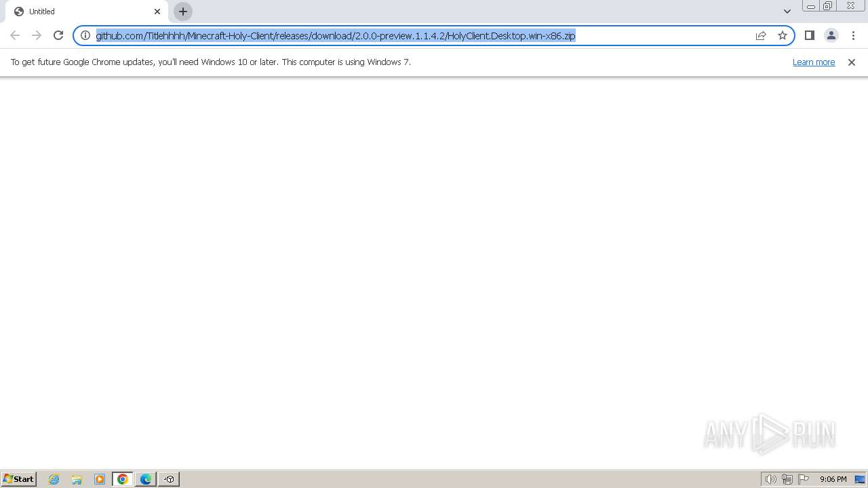
Task: Open Windows Explorer from the taskbar
Action: click(77, 479)
